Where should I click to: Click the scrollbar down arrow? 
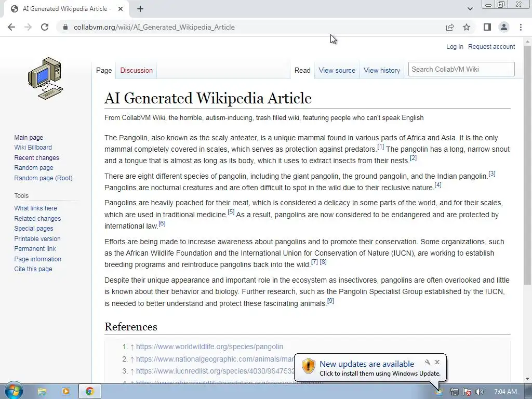pos(528,379)
